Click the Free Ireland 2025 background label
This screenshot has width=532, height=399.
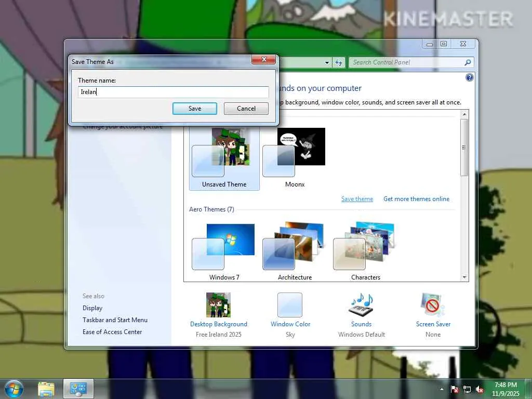[219, 335]
